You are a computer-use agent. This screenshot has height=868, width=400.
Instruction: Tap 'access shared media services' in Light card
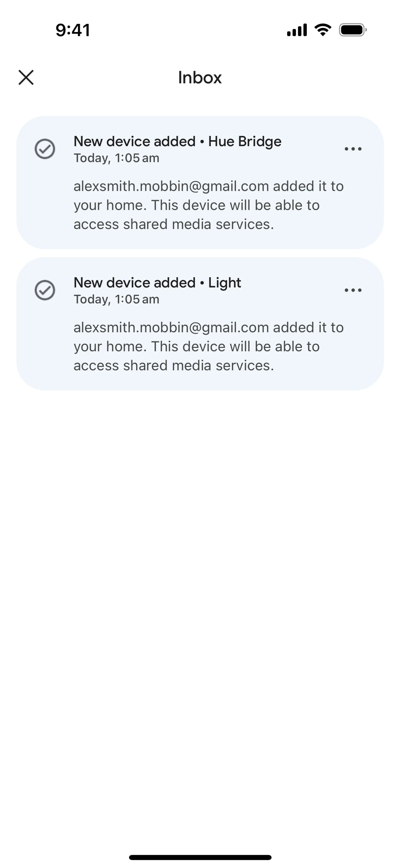click(x=173, y=365)
